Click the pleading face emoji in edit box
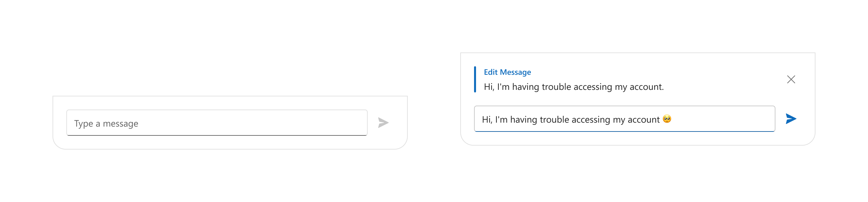 (667, 119)
